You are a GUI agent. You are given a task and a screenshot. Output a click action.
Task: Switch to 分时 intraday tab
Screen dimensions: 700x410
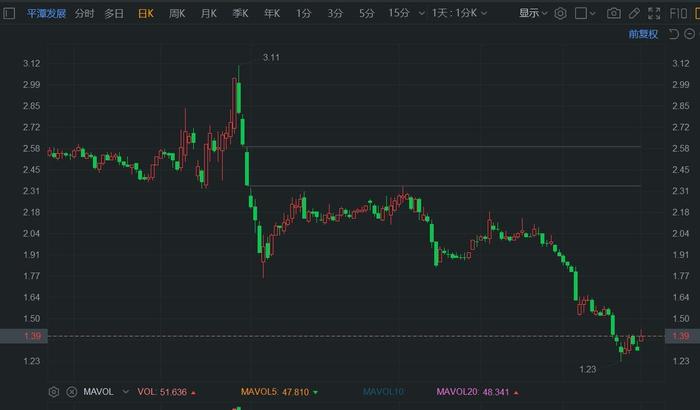84,14
